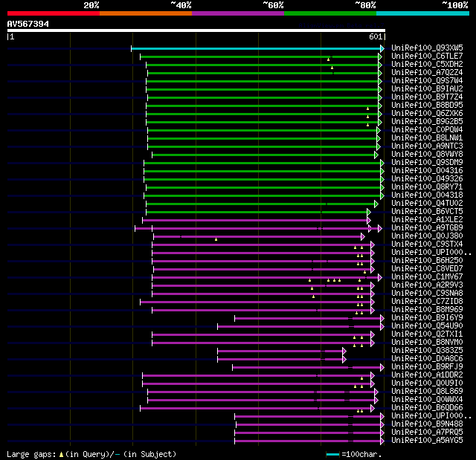Click the cyan alignment bar for Q93XW5
Viewport: 476px width, 460px height.
[256, 48]
